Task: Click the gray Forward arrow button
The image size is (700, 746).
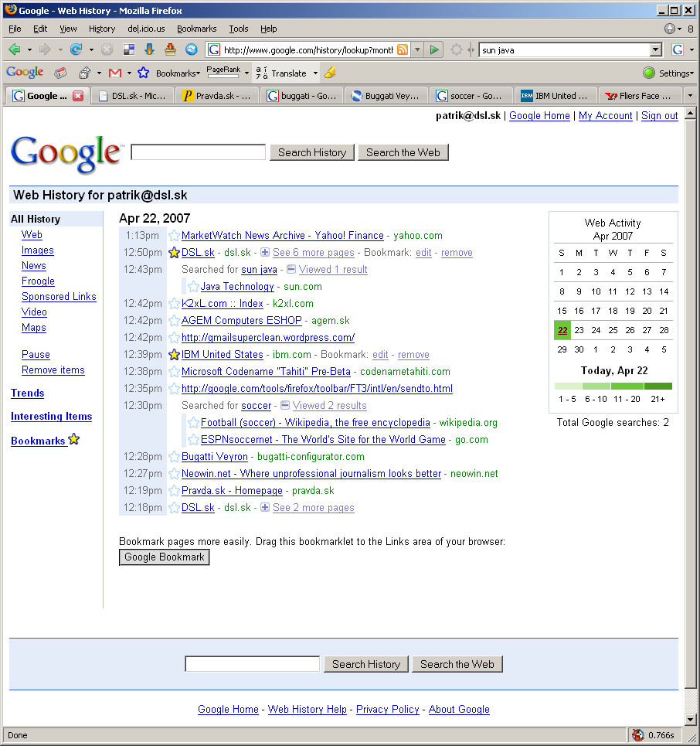Action: tap(45, 49)
